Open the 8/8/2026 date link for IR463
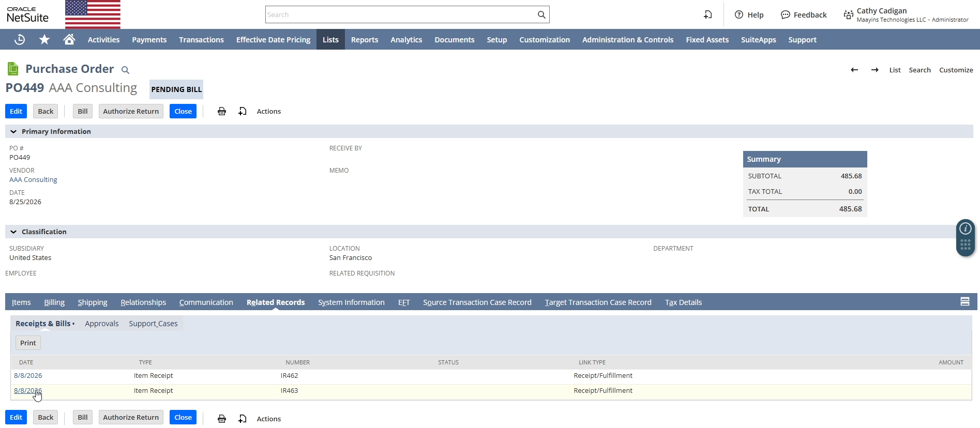Viewport: 980px width, 428px height. (x=28, y=391)
